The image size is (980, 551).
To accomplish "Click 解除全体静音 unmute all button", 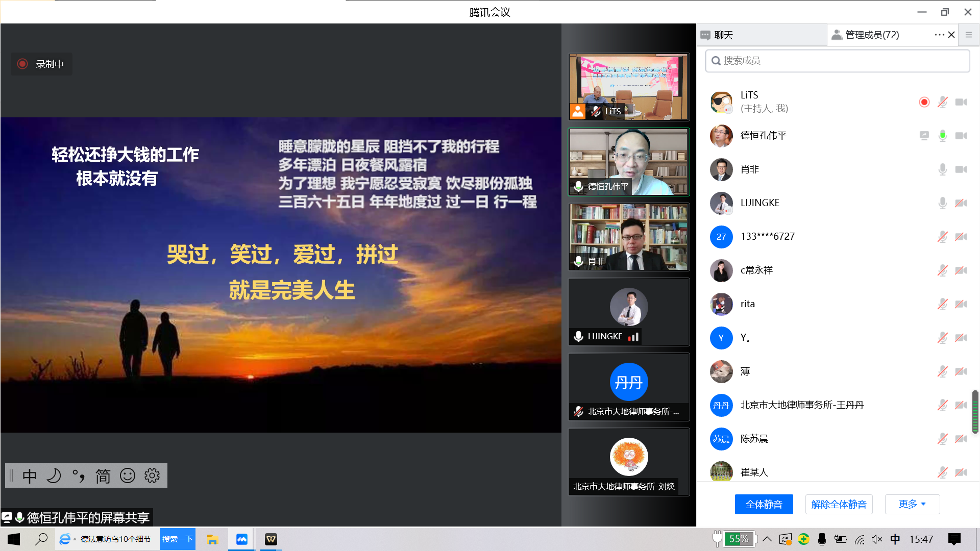I will click(839, 504).
